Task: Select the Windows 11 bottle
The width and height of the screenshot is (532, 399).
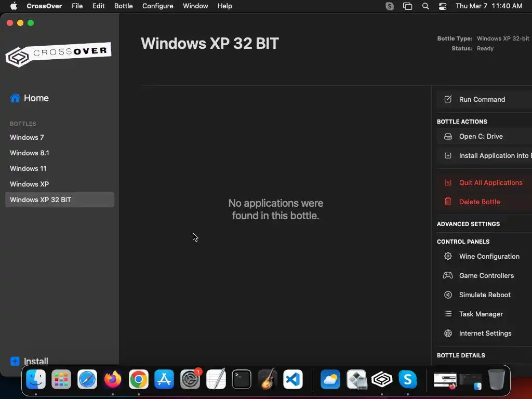Action: click(60, 169)
